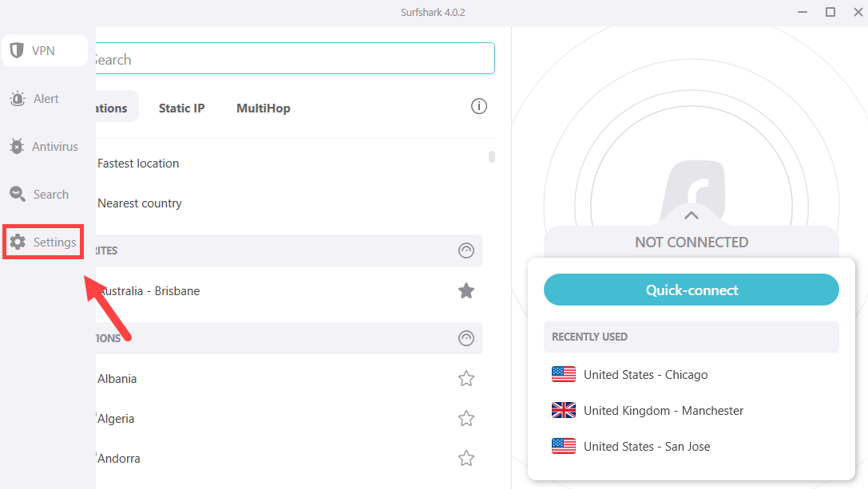This screenshot has height=489, width=868.
Task: Click the VPN shield icon
Action: [x=17, y=50]
